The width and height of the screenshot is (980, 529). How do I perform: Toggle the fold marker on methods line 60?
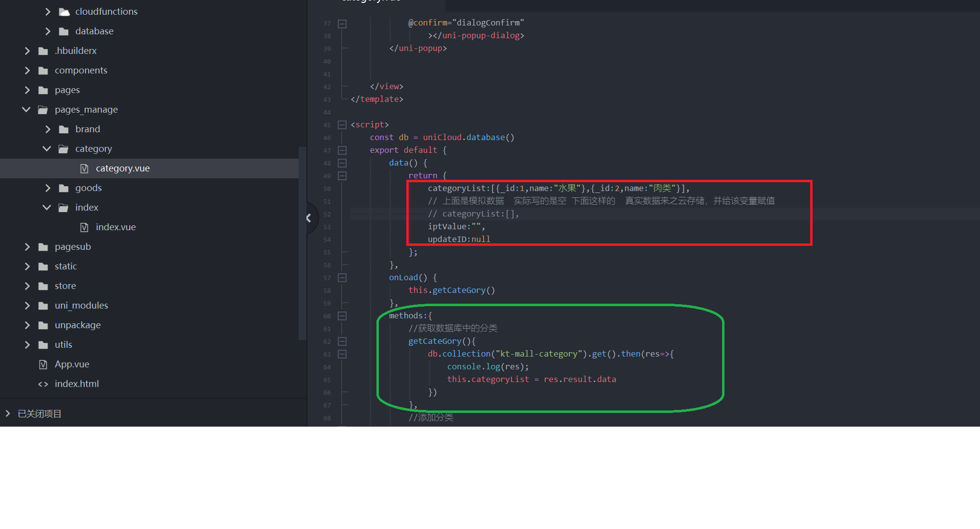click(x=342, y=316)
